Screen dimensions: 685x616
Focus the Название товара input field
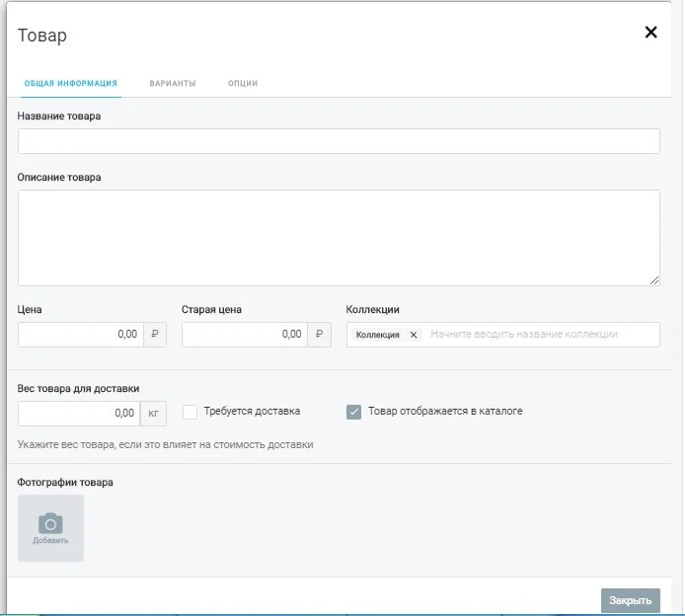click(339, 141)
